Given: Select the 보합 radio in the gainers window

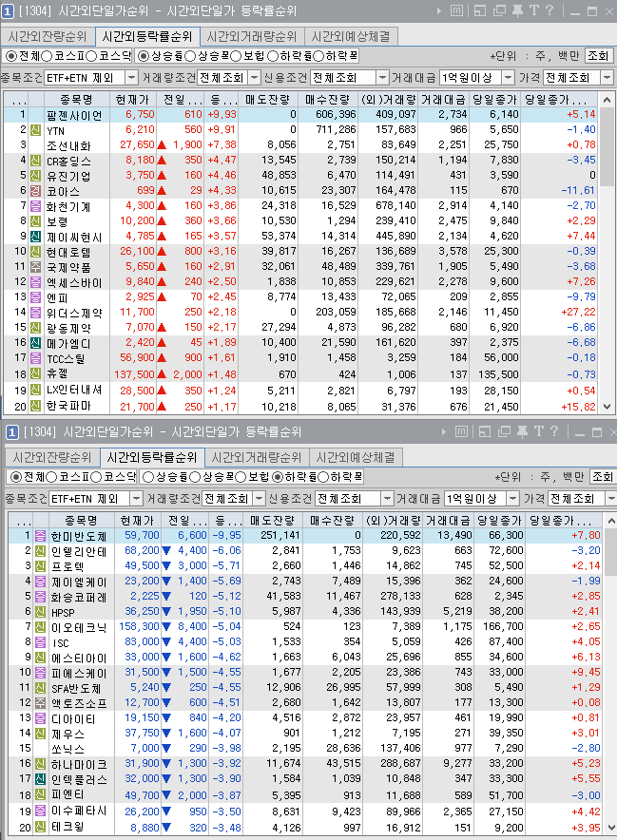Looking at the screenshot, I should [236, 56].
